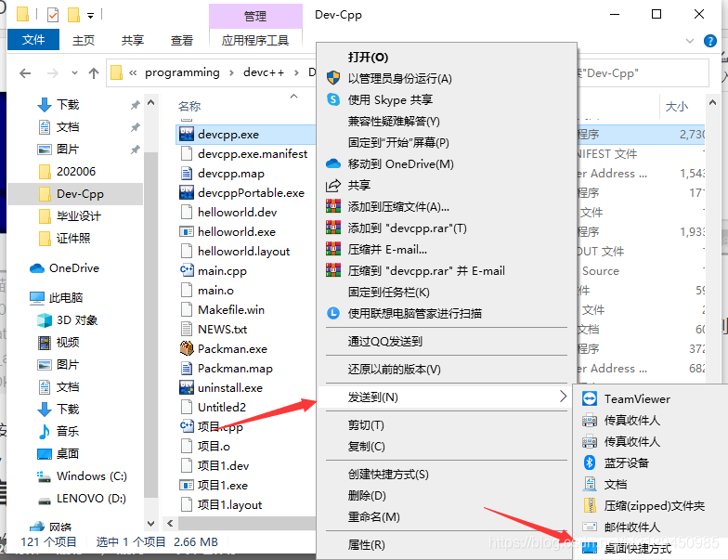Select the 应用程序工具 tab

255,41
